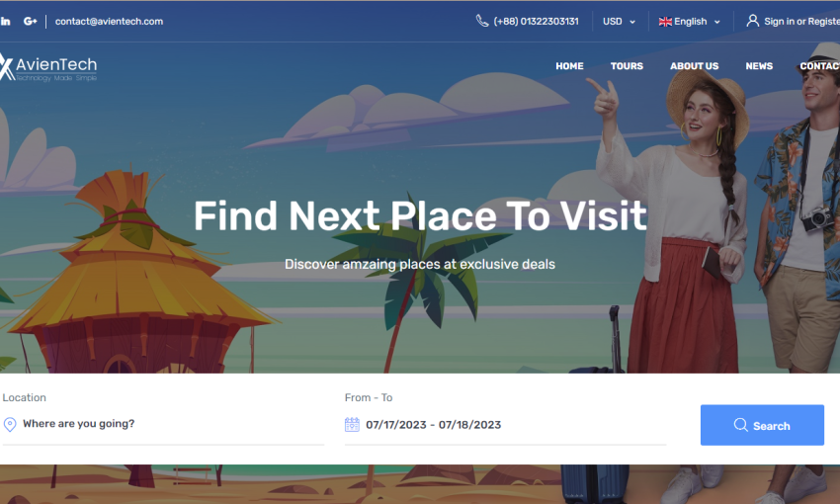Click the blue Search button
Screen dimensions: 840x504
pos(762,425)
